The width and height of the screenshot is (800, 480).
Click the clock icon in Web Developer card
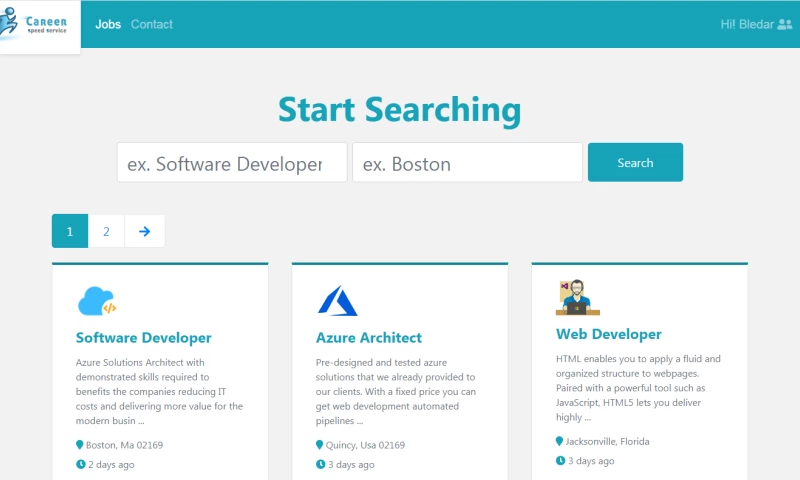[x=560, y=461]
